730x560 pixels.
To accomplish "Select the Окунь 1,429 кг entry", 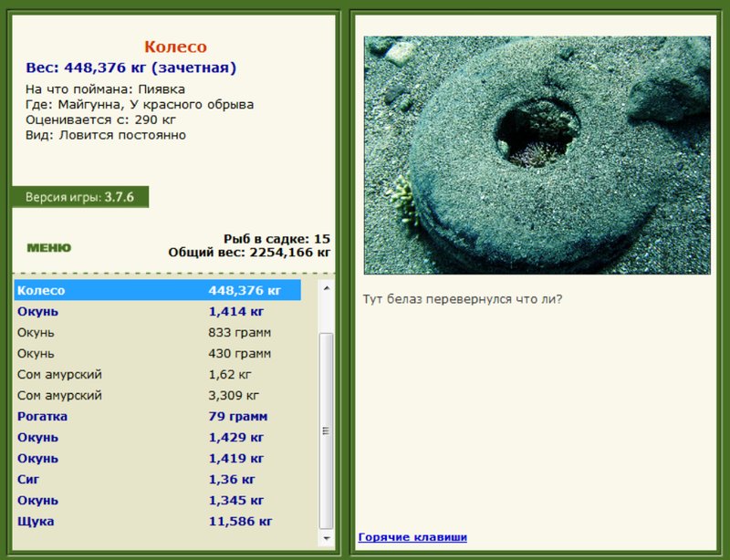I will click(x=157, y=437).
